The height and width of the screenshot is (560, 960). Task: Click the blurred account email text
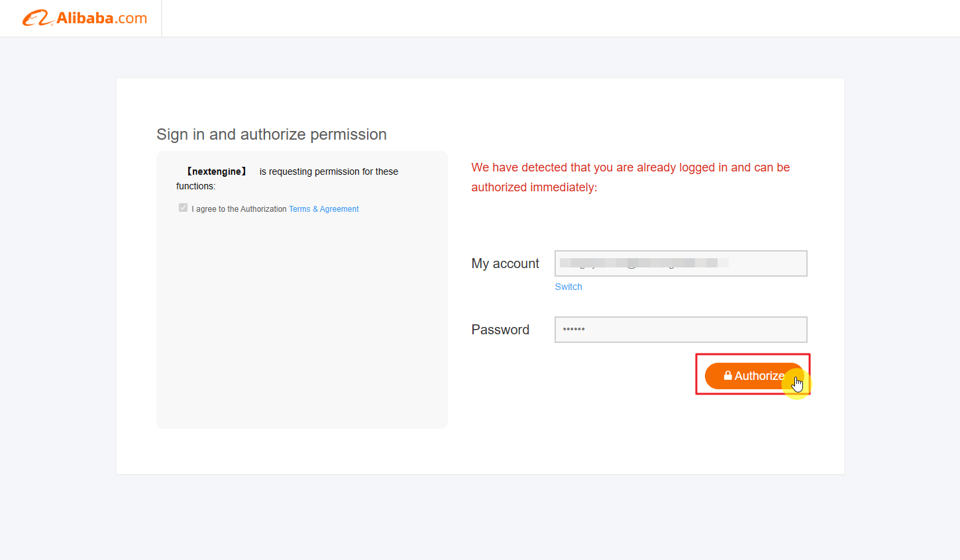tap(643, 263)
